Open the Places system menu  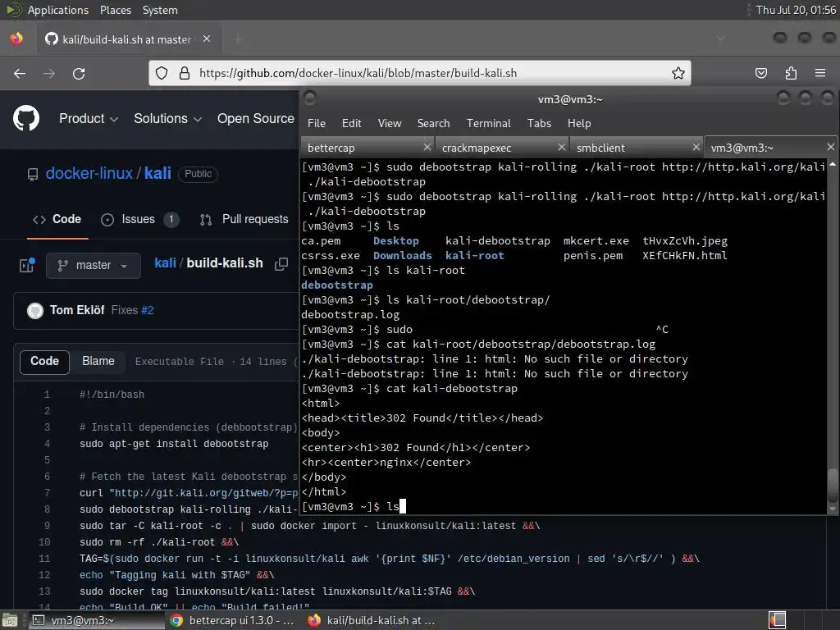(115, 10)
